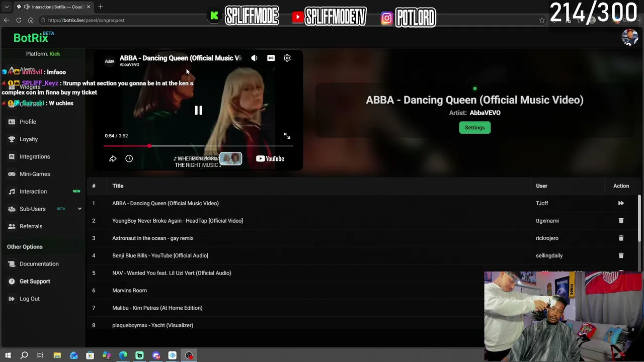Click the Profile card icon
Viewport: 644px width, 362px height.
pos(12,122)
